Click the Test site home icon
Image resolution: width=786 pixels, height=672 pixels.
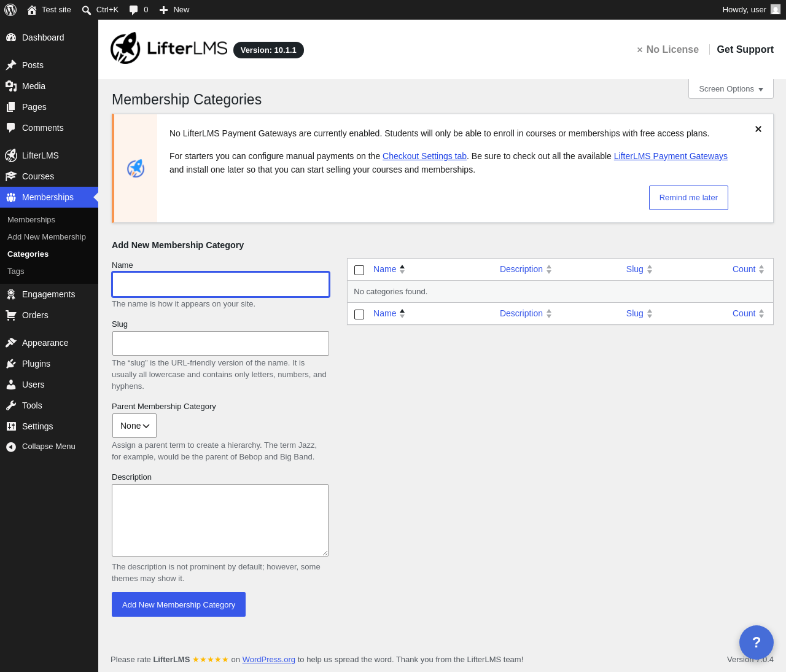(x=32, y=10)
